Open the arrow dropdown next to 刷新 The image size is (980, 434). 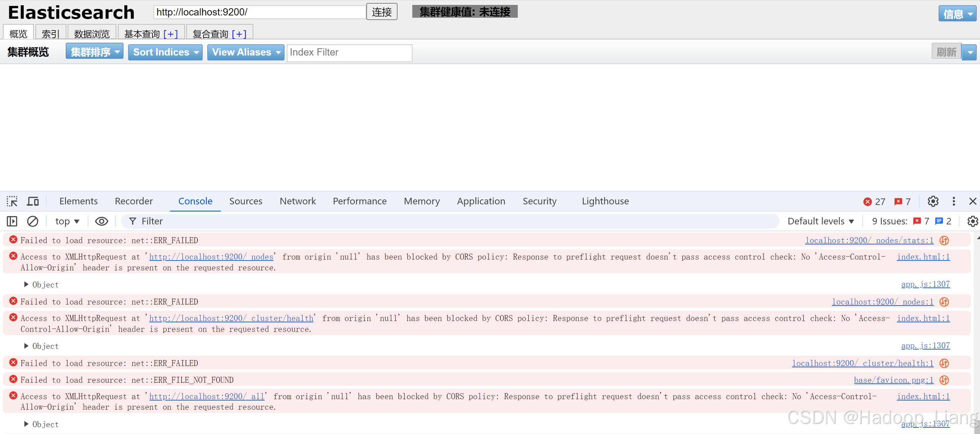click(x=970, y=52)
